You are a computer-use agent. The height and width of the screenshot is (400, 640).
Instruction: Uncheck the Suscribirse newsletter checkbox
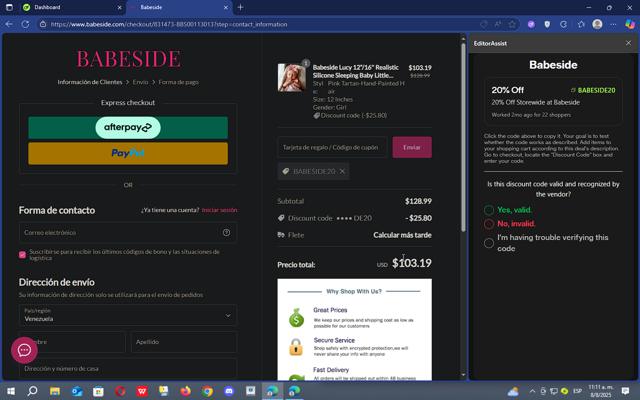[22, 255]
